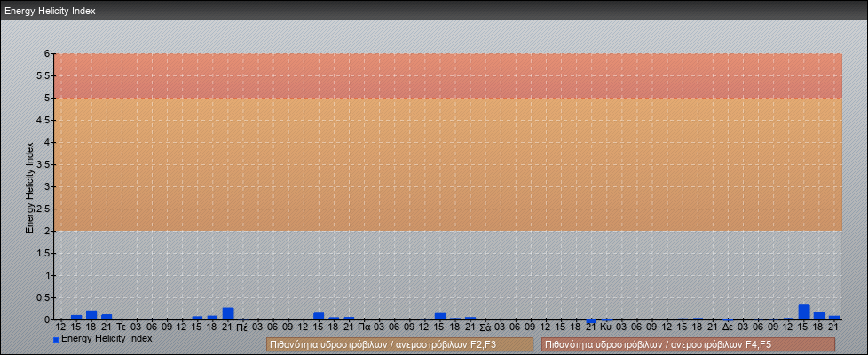The image size is (868, 355).
Task: Select the blue bar at 21 before Πέ
Action: pos(227,313)
